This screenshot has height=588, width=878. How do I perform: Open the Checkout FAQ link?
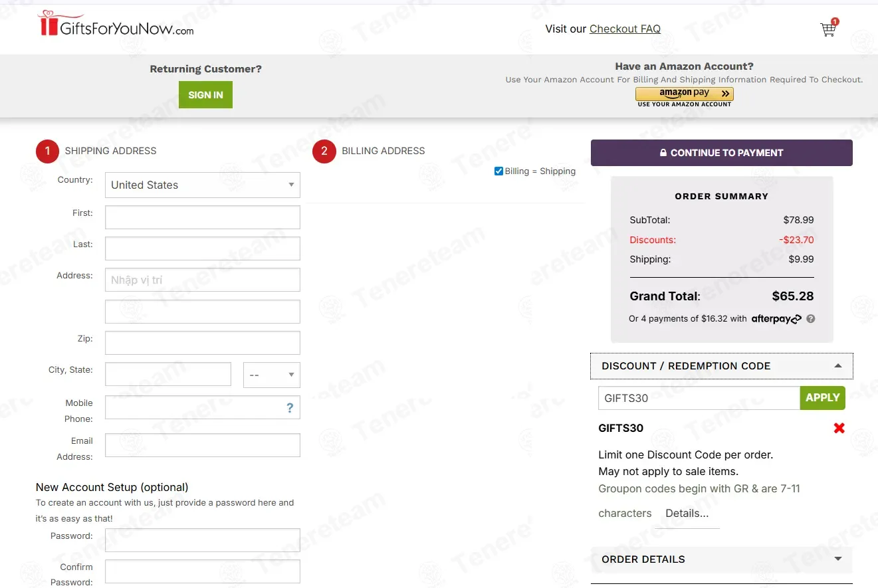coord(625,29)
